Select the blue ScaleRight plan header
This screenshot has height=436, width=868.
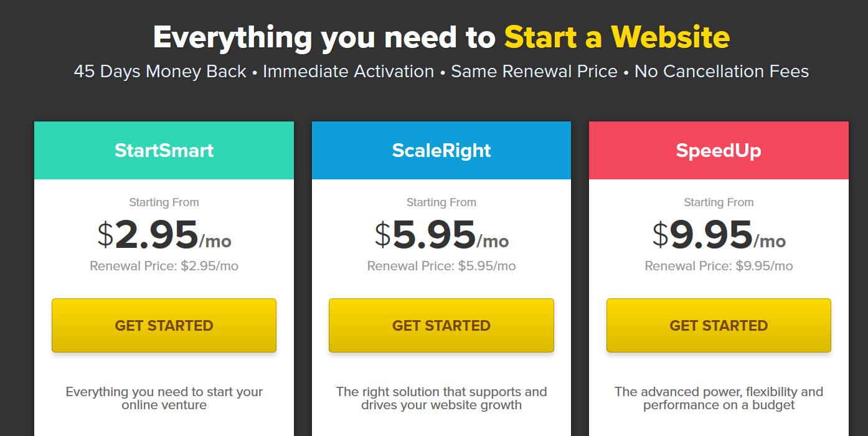click(x=441, y=151)
